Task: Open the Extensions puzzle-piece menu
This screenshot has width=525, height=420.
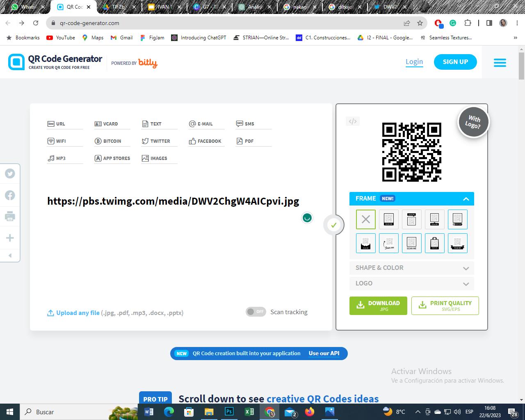Action: pyautogui.click(x=468, y=23)
